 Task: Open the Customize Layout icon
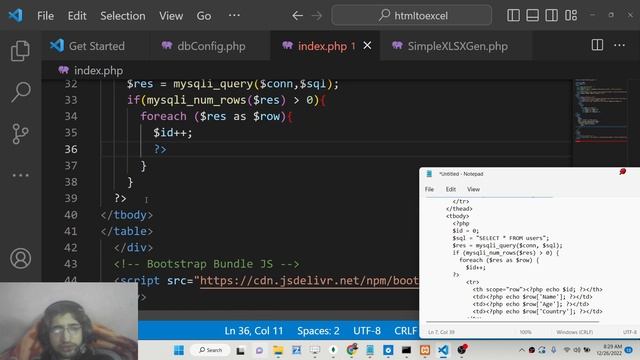click(571, 16)
